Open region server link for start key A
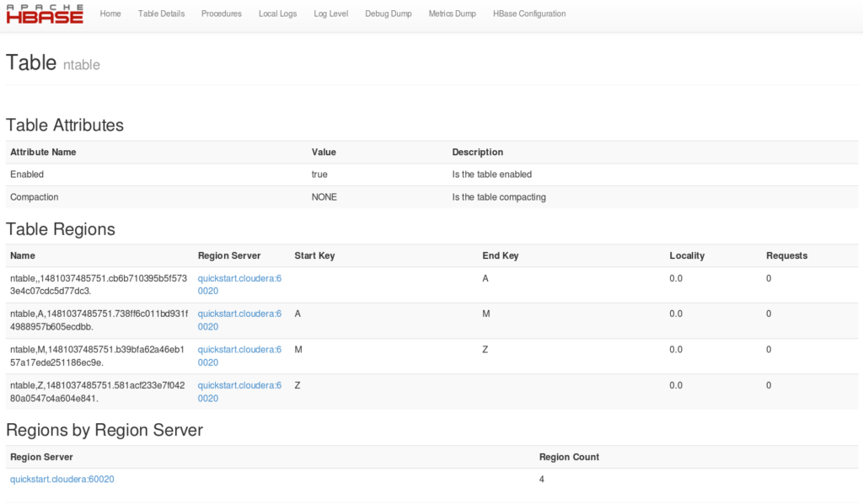Screen dimensions: 863x504 [x=239, y=320]
